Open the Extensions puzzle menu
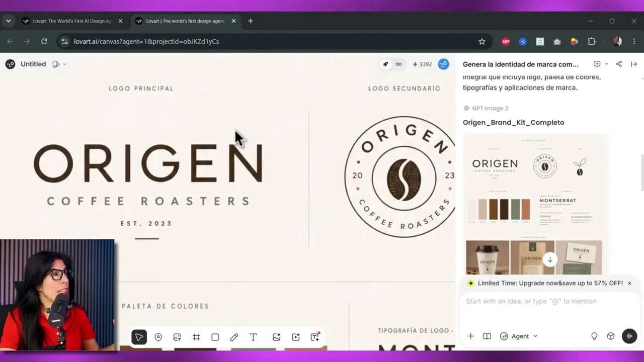Screen dimensions: 644x362 tap(592, 42)
